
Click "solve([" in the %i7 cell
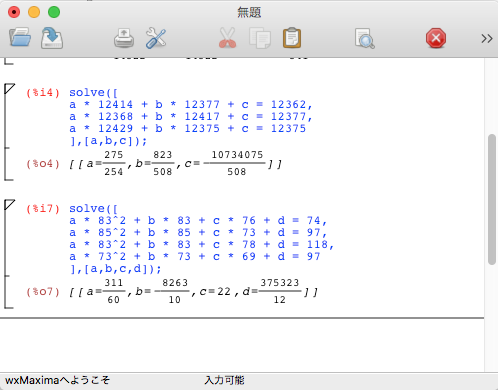click(93, 209)
